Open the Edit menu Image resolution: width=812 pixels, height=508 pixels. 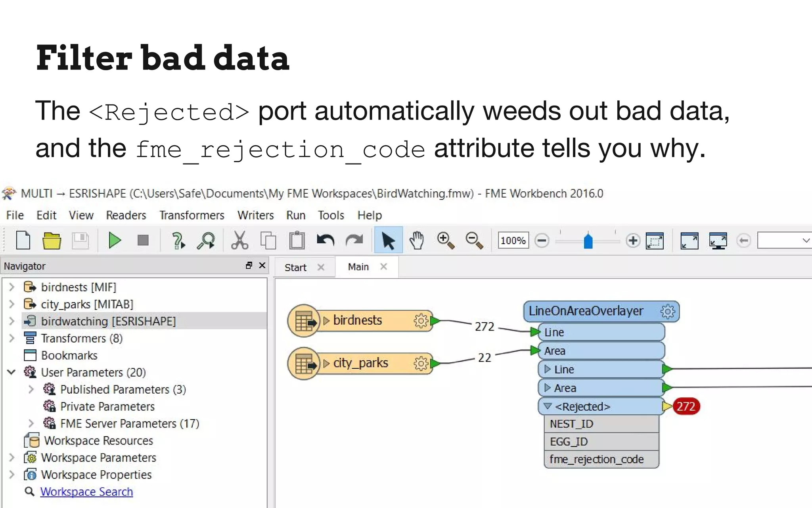coord(46,215)
